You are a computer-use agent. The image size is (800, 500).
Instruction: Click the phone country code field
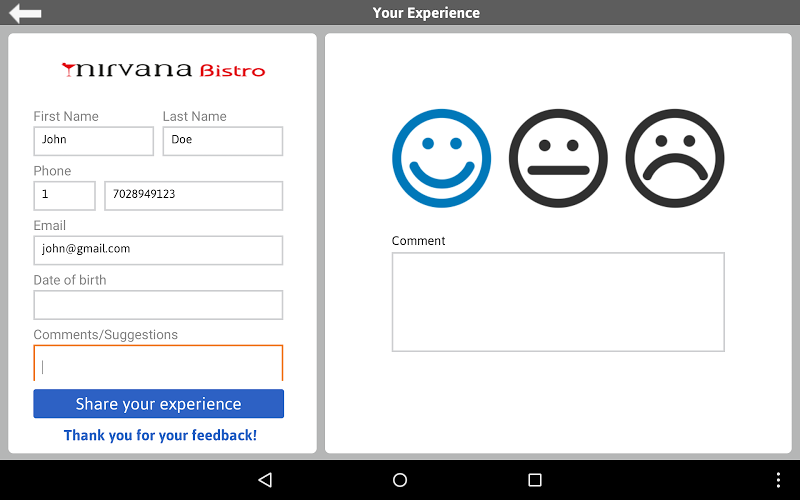[64, 195]
